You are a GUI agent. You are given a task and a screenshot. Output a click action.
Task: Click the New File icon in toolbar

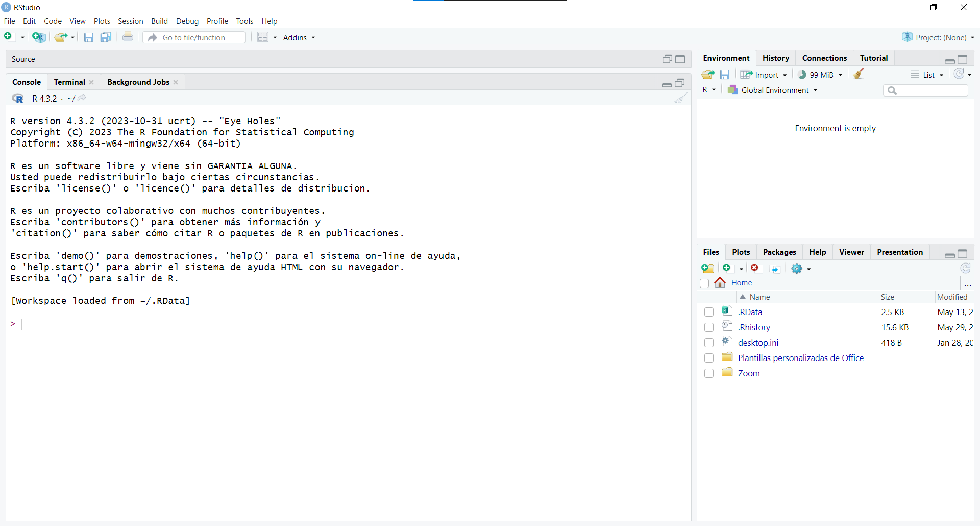pos(9,37)
